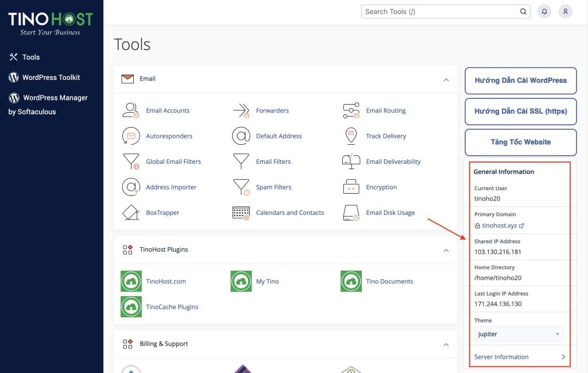Open the TinoCache Plugins green icon

pos(131,306)
